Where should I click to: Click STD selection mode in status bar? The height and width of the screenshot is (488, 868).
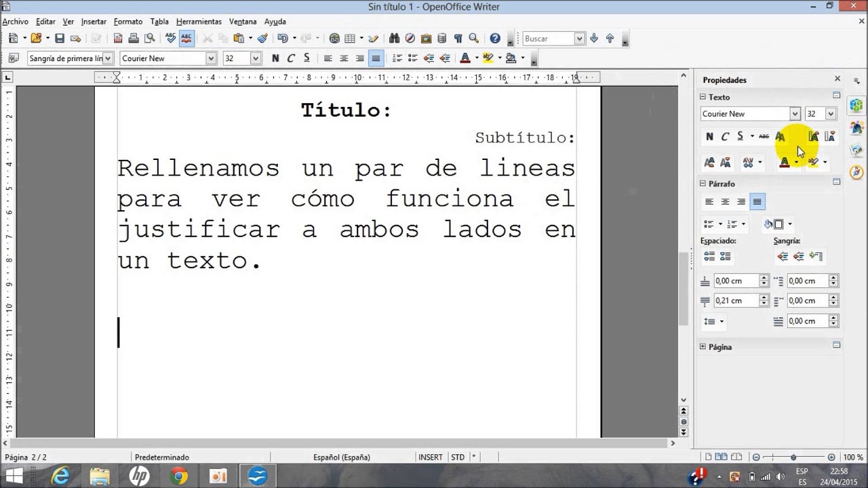coord(458,457)
